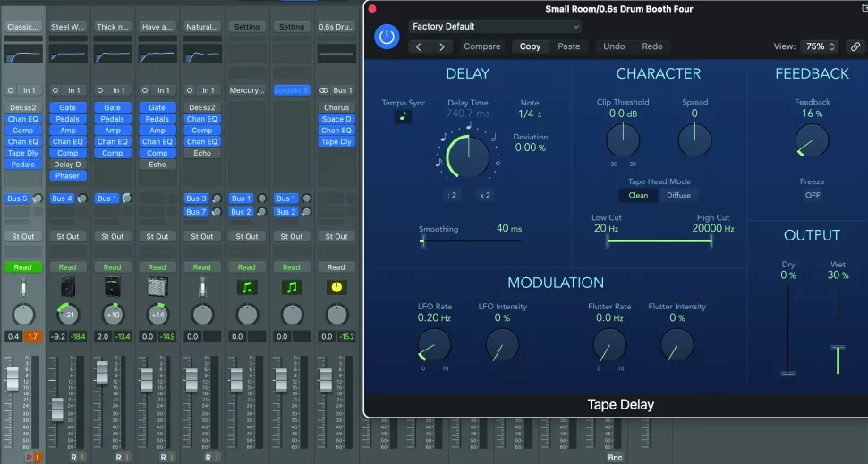
Task: Open the View 75% size dropdown
Action: [x=819, y=46]
